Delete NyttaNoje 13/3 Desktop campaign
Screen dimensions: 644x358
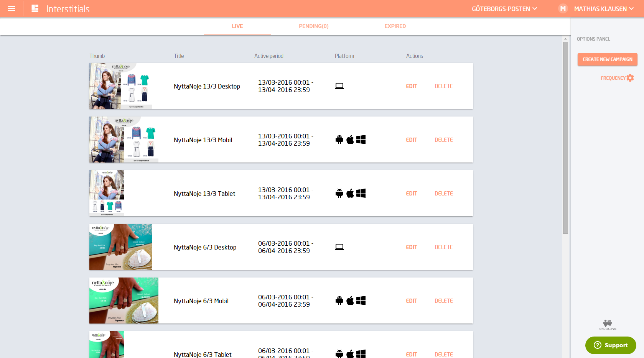[x=444, y=86]
